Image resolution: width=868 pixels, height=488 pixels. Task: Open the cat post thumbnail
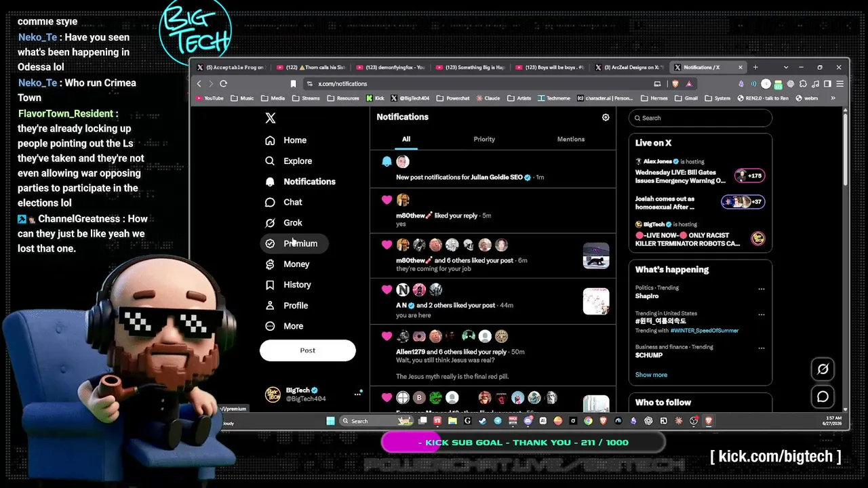click(596, 256)
